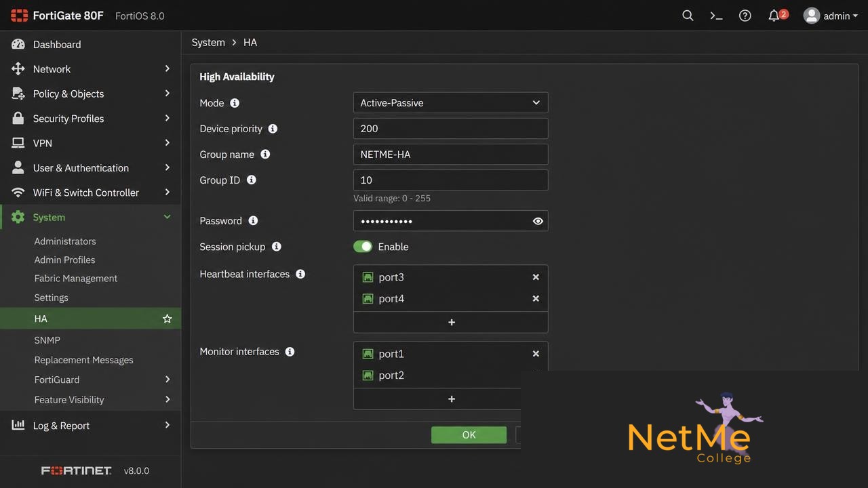Viewport: 868px width, 488px height.
Task: Remove port3 from heartbeat interfaces
Action: [536, 277]
